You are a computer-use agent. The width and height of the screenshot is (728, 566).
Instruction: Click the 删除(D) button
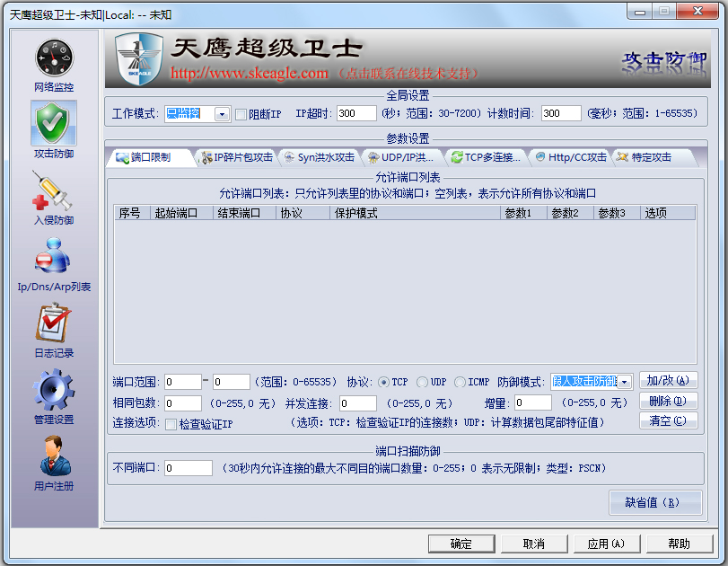click(668, 401)
